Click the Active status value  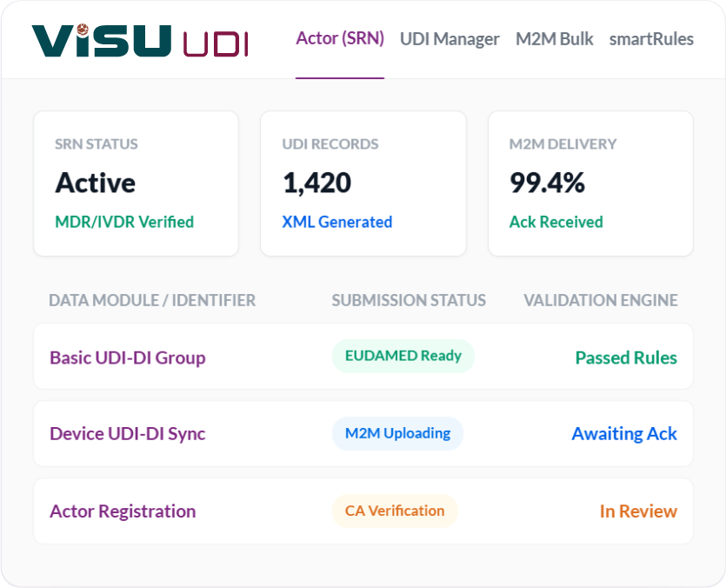pyautogui.click(x=96, y=183)
